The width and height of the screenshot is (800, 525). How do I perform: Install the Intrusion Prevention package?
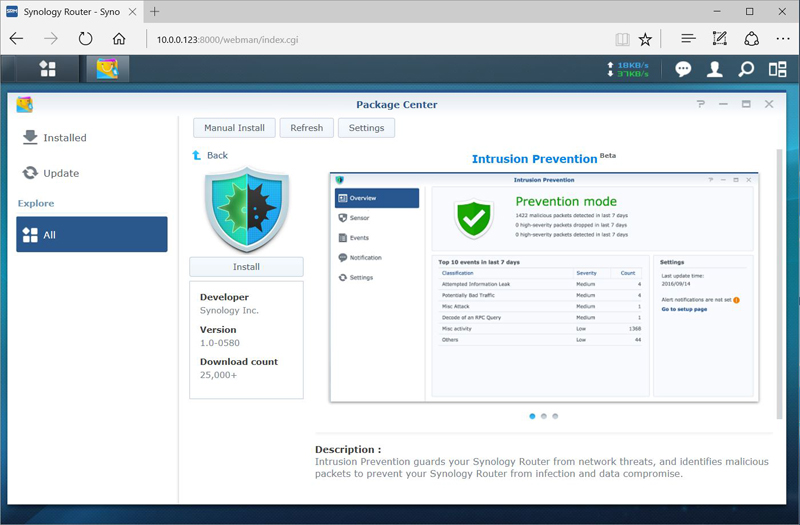click(246, 267)
